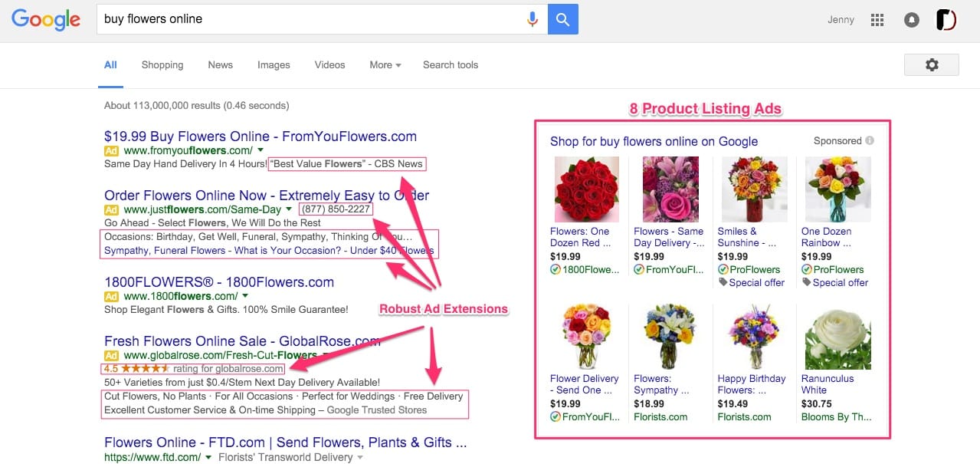Click the voice search microphone icon
This screenshot has width=980, height=464.
pyautogui.click(x=533, y=19)
